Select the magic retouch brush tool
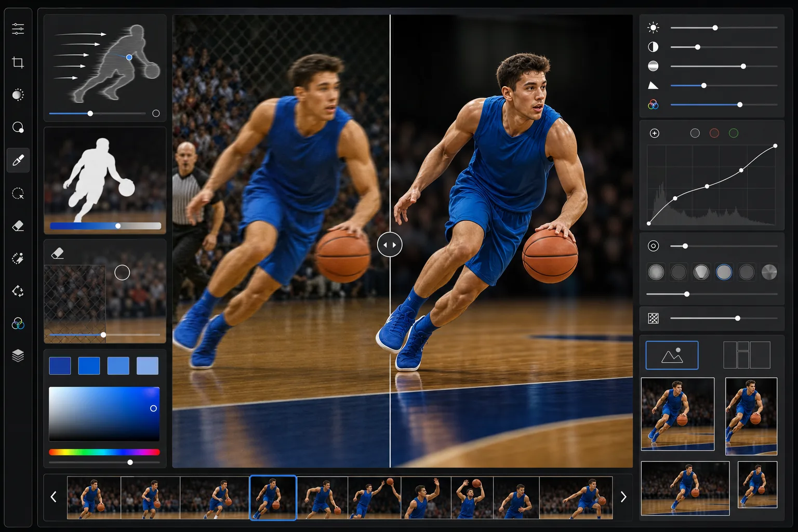 coord(18,258)
